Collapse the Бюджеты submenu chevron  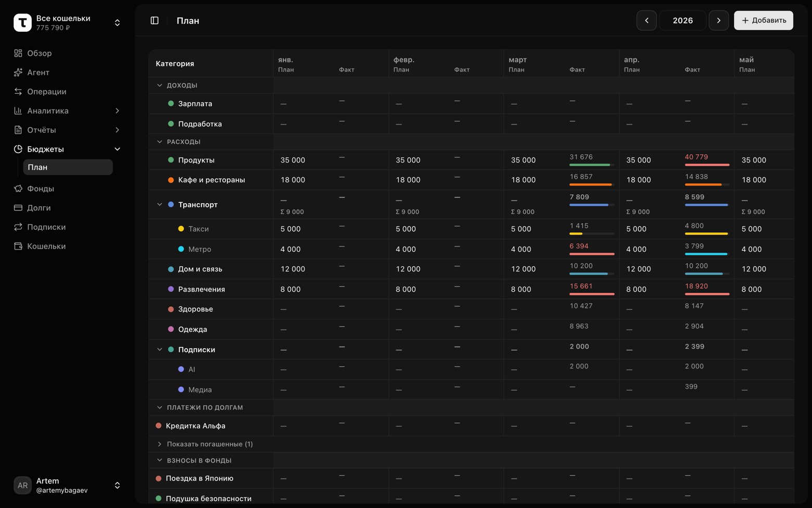click(117, 149)
